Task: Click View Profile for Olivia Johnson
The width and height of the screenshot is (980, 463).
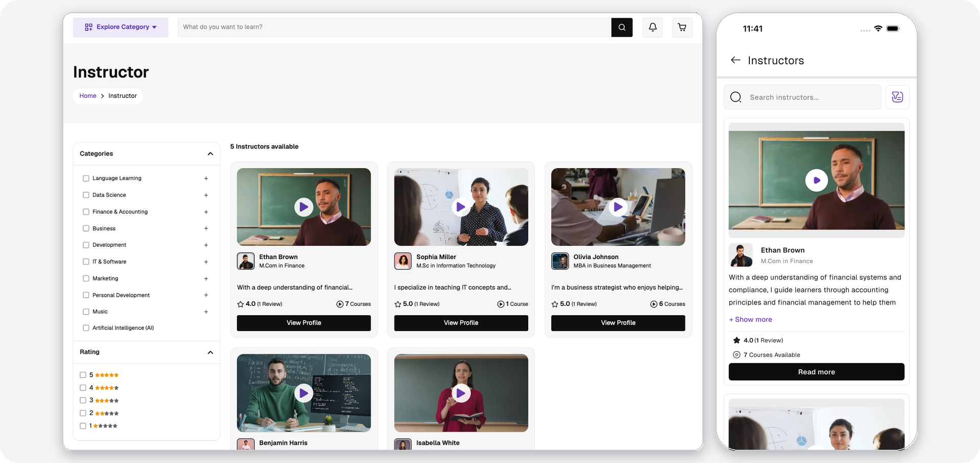Action: (x=618, y=323)
